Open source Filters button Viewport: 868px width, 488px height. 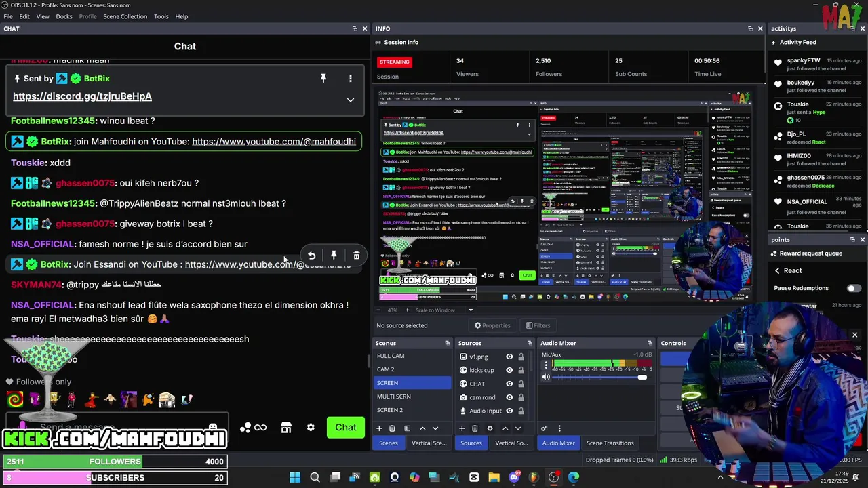click(538, 325)
